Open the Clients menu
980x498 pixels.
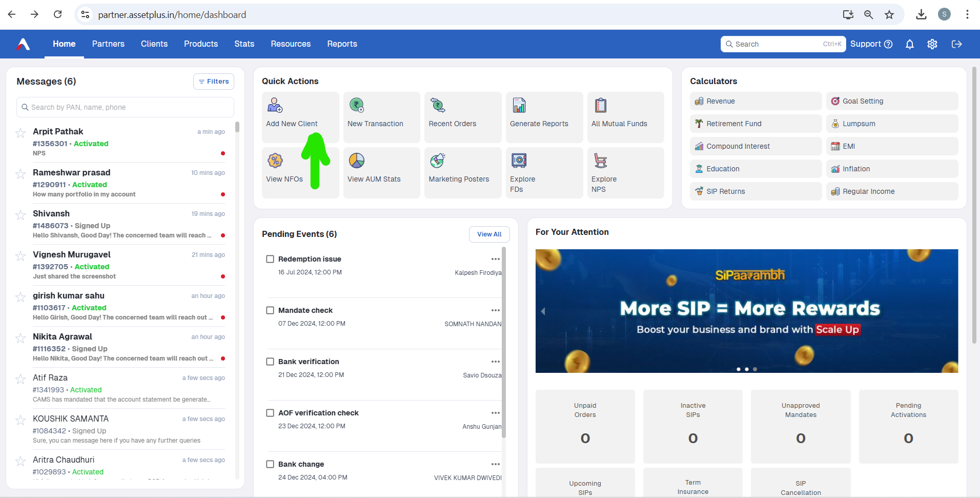[x=154, y=44]
